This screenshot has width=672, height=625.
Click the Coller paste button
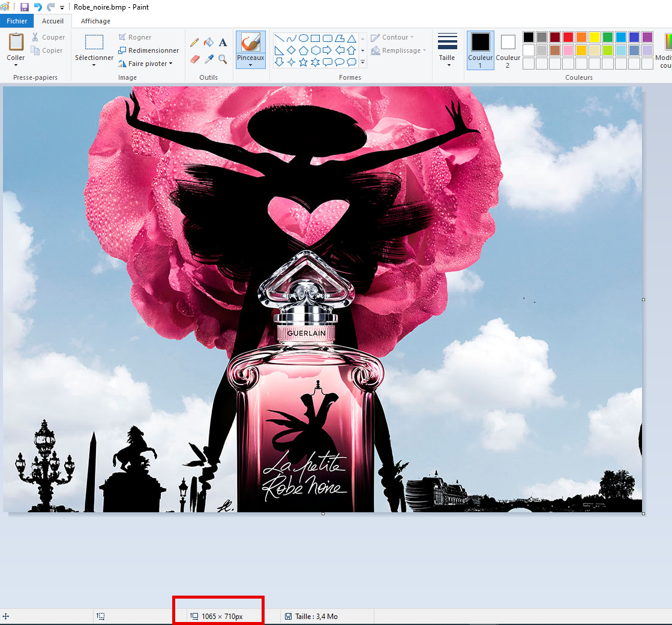click(x=16, y=50)
